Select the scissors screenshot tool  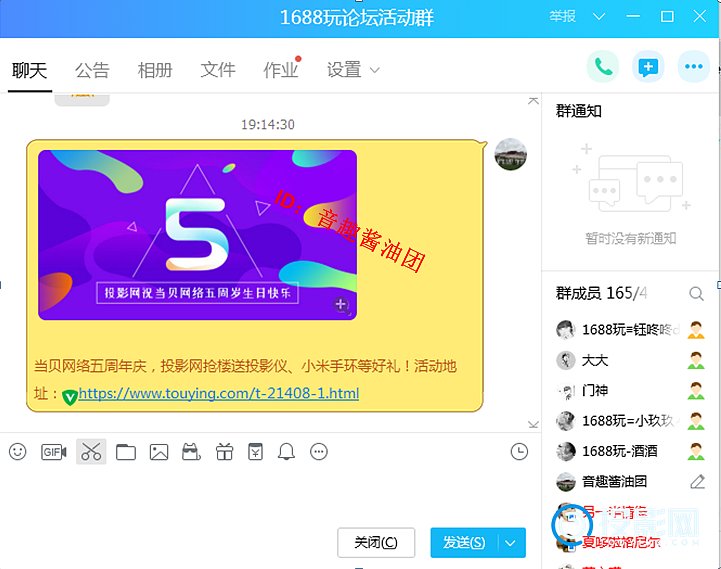point(91,452)
